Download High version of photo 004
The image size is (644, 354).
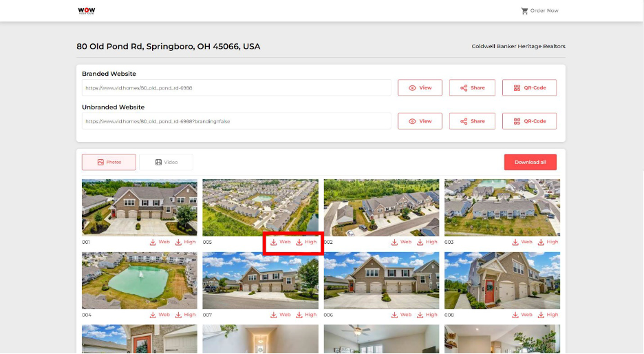[186, 315]
